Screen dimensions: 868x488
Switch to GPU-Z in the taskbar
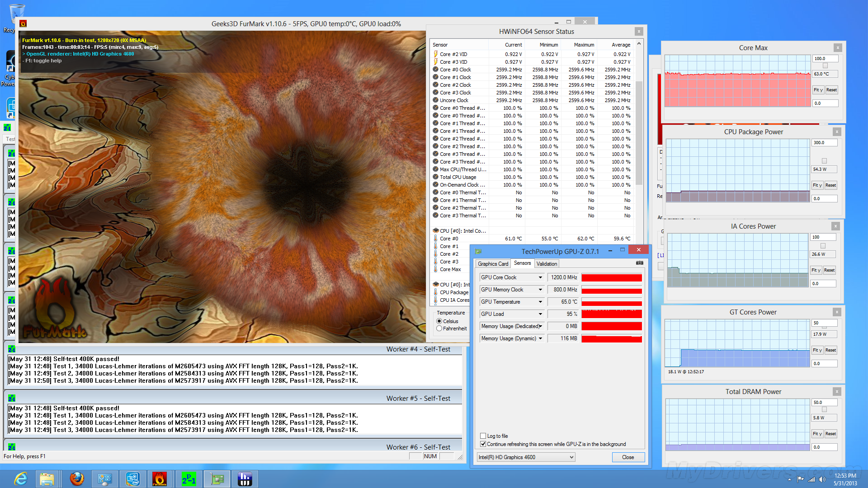[x=217, y=479]
